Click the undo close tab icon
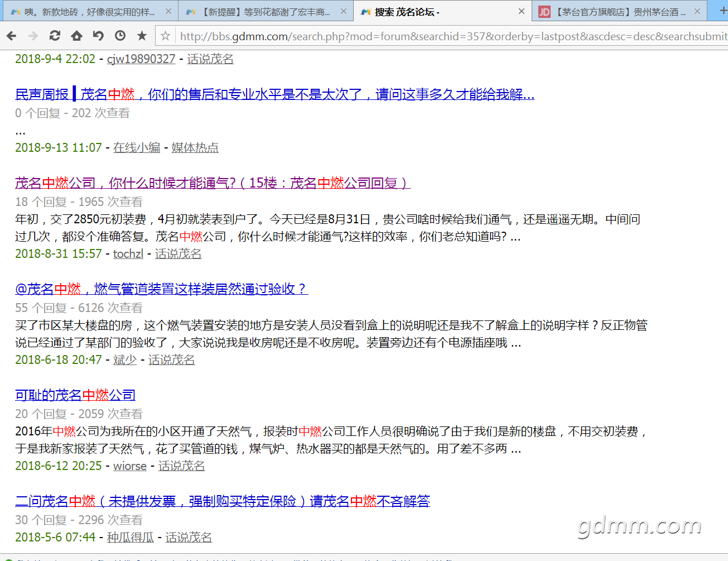This screenshot has height=561, width=728. point(98,36)
